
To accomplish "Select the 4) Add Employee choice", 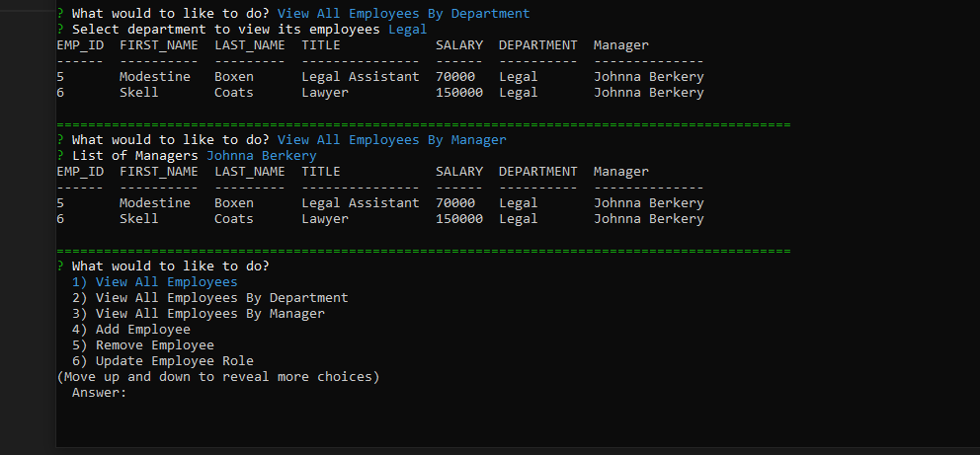I will [x=131, y=329].
